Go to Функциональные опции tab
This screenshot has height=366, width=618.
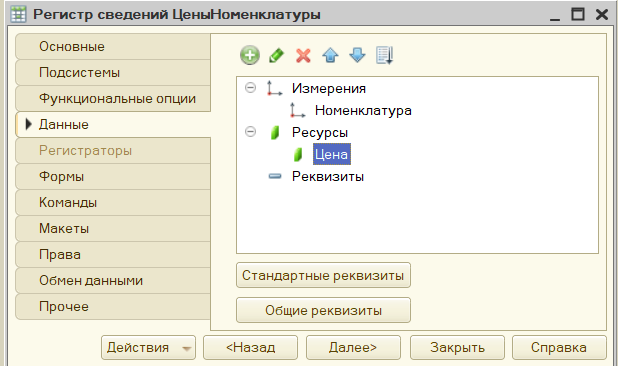[113, 98]
